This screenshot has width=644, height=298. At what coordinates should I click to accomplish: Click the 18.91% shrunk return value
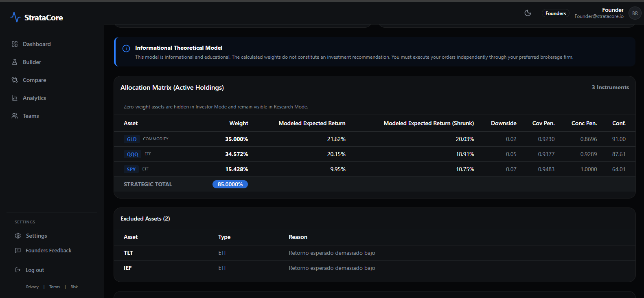[x=465, y=154]
